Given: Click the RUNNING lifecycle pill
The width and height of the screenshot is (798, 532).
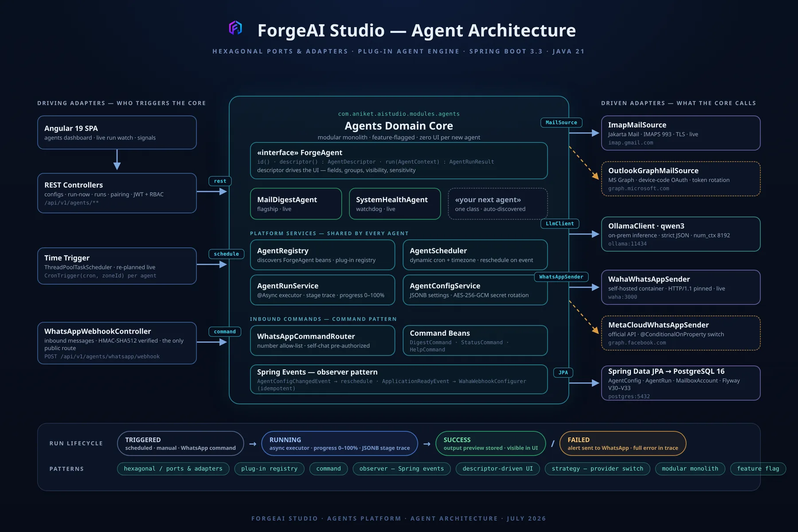Looking at the screenshot, I should (340, 443).
